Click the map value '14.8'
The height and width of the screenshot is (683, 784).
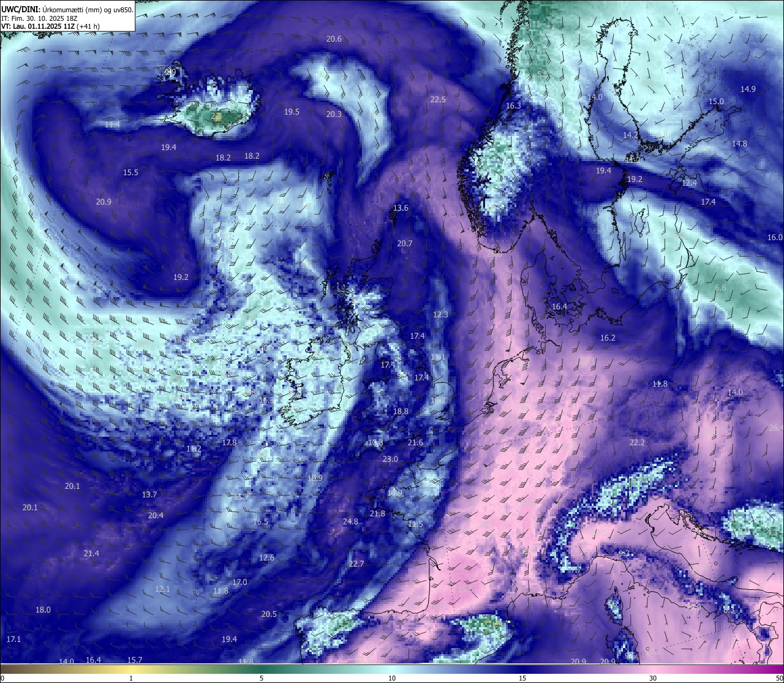coord(739,143)
